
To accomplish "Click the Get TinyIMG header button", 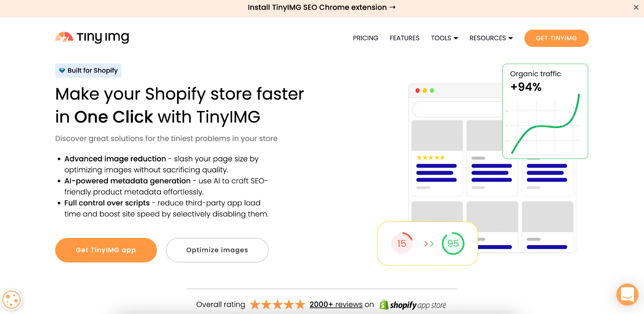I will tap(556, 38).
